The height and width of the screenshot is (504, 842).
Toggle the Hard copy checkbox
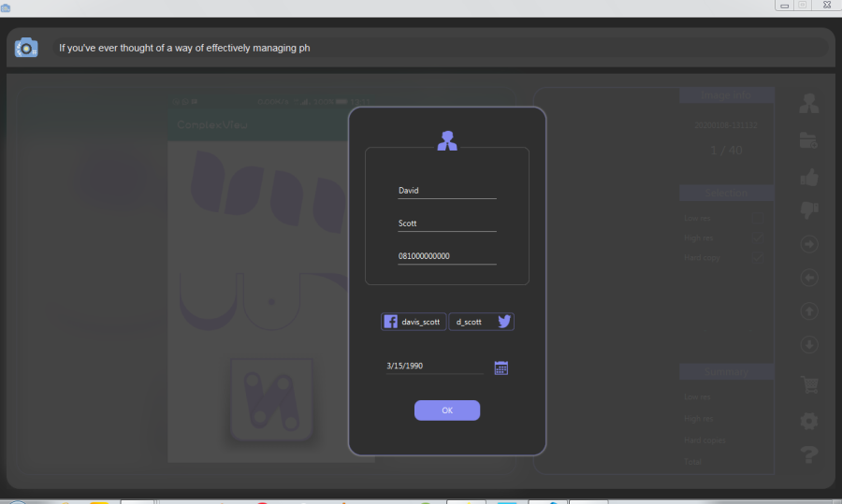pyautogui.click(x=757, y=258)
